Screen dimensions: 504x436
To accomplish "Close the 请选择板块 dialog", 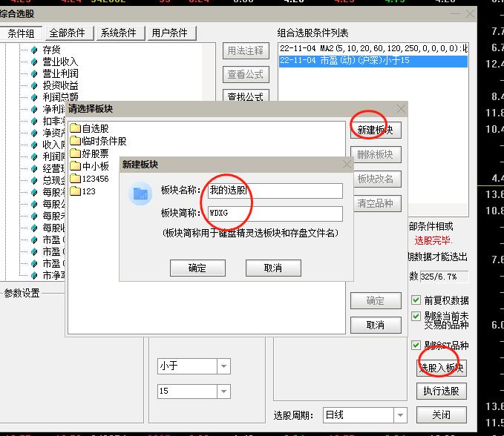I will click(x=401, y=108).
